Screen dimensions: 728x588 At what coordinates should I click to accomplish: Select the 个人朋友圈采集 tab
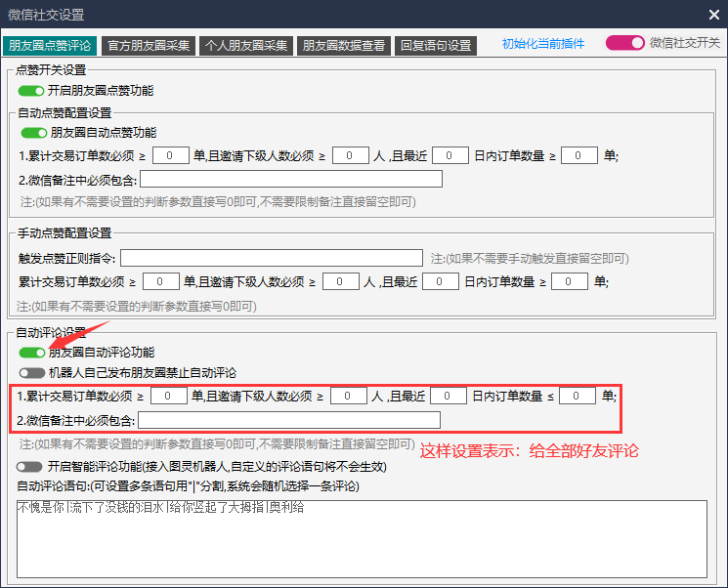click(246, 45)
